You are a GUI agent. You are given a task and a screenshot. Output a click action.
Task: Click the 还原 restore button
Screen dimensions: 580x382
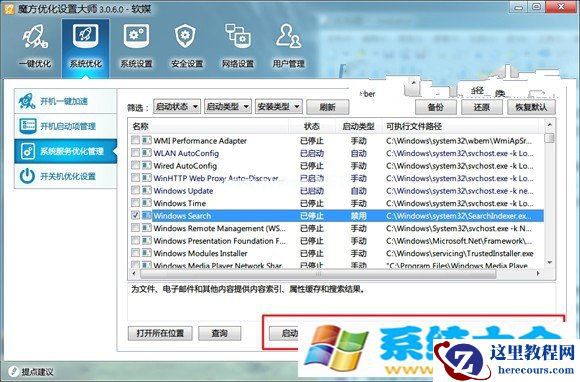(482, 107)
